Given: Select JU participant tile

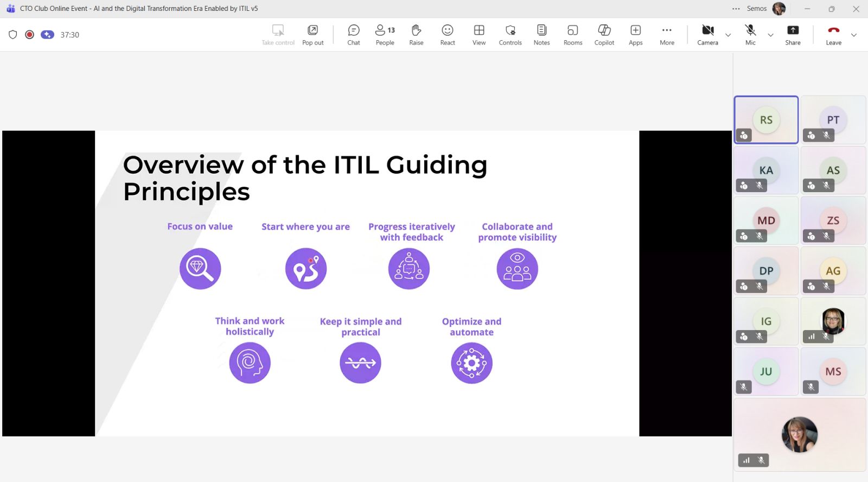Looking at the screenshot, I should [766, 371].
